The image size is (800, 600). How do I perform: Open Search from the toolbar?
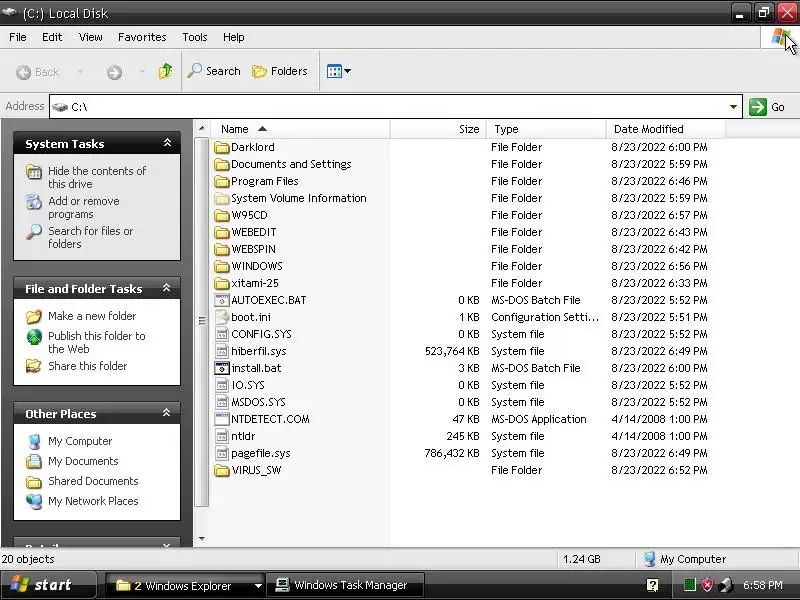tap(214, 71)
